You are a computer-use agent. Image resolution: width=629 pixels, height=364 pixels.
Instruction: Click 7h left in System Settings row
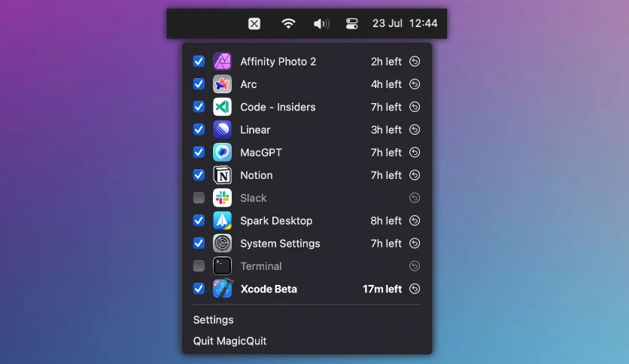point(386,244)
